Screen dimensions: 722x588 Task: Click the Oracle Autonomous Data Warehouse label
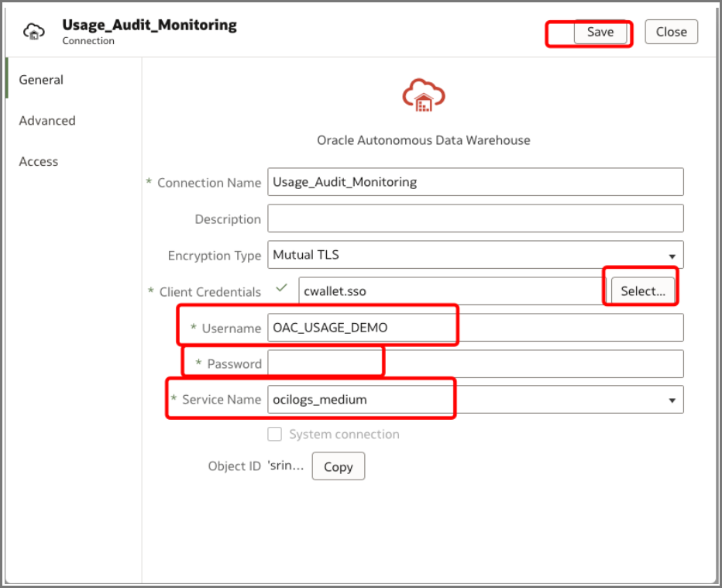click(424, 140)
